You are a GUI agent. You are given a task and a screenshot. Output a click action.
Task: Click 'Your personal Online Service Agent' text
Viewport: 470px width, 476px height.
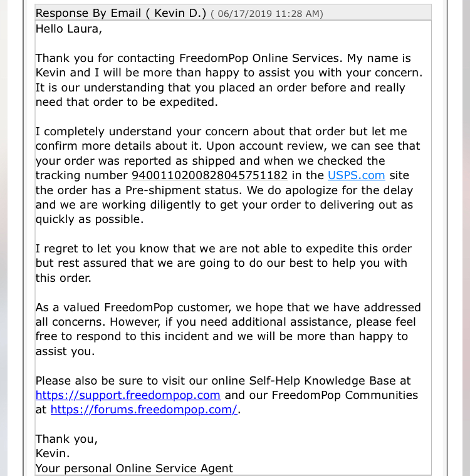click(134, 468)
